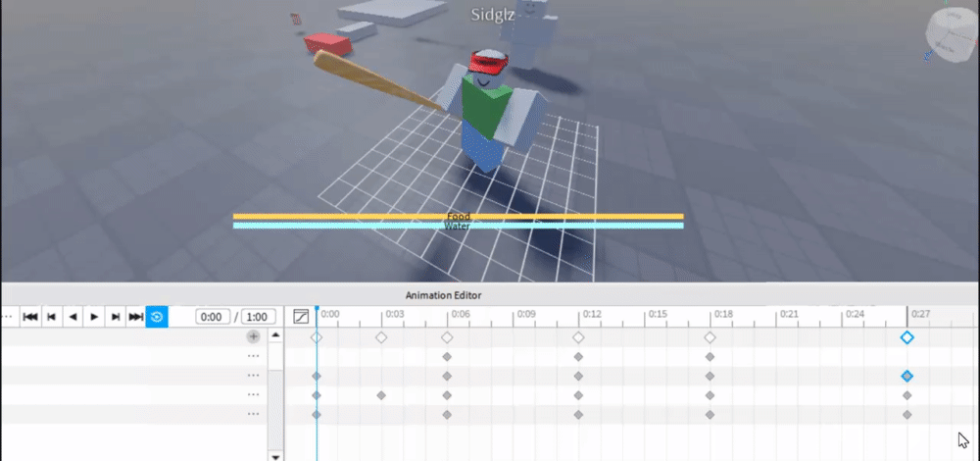
Task: Click the track list scroll-up arrow
Action: coord(275,335)
